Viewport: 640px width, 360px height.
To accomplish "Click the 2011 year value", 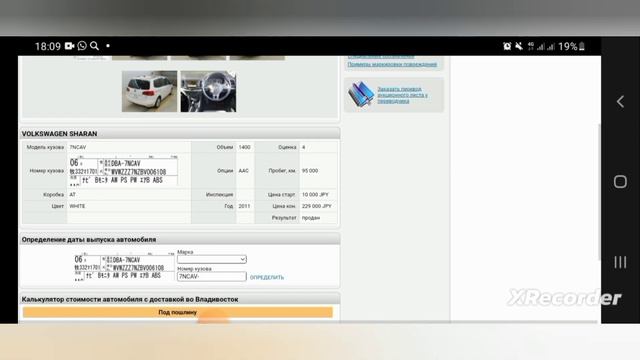I will pyautogui.click(x=244, y=206).
